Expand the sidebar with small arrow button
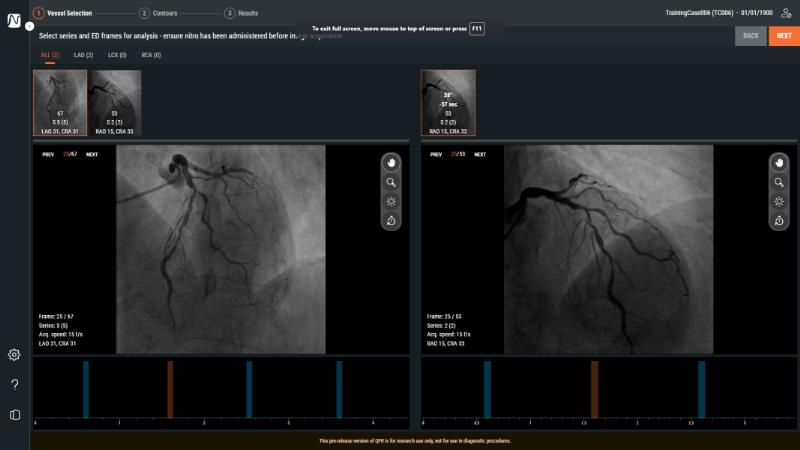 tap(29, 24)
